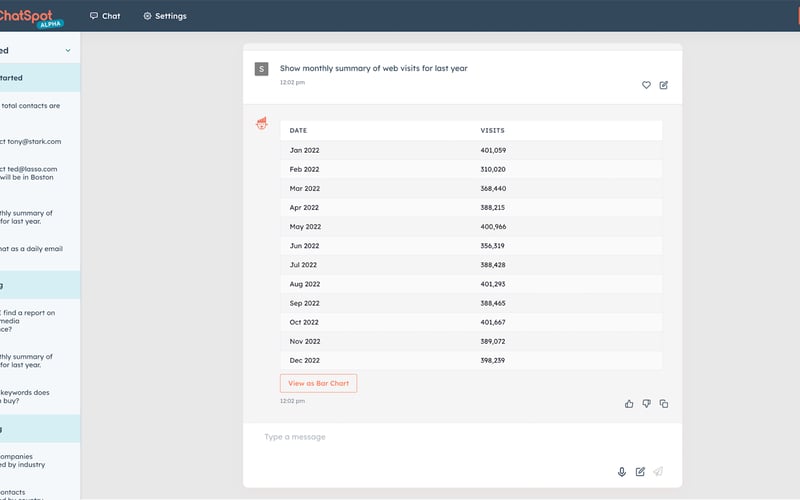Click the 389,072 visits value
Screen dimensions: 800x500
pos(492,341)
